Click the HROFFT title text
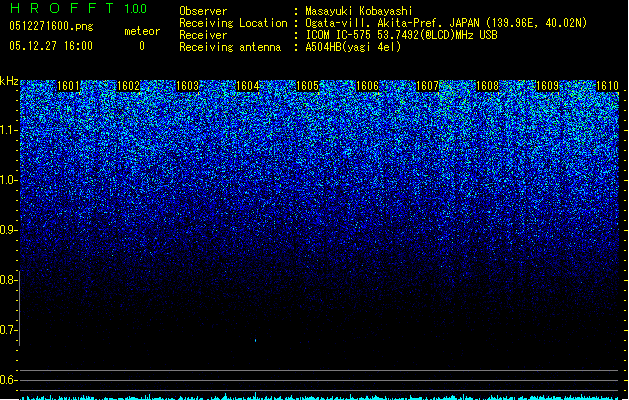Screen dimensions: 629x400 (x=62, y=8)
